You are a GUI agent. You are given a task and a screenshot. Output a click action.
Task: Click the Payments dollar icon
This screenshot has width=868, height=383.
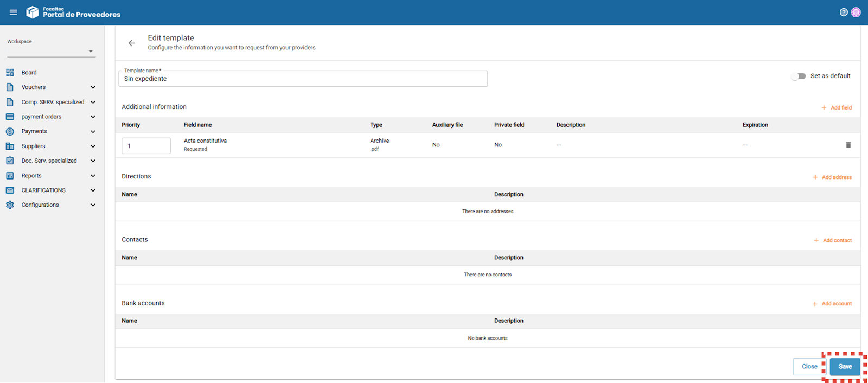(10, 131)
